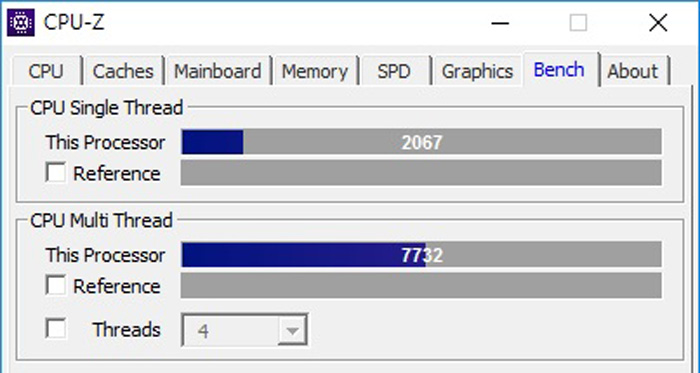This screenshot has height=373, width=700.
Task: Click the multi thread Reference bar
Action: point(421,286)
